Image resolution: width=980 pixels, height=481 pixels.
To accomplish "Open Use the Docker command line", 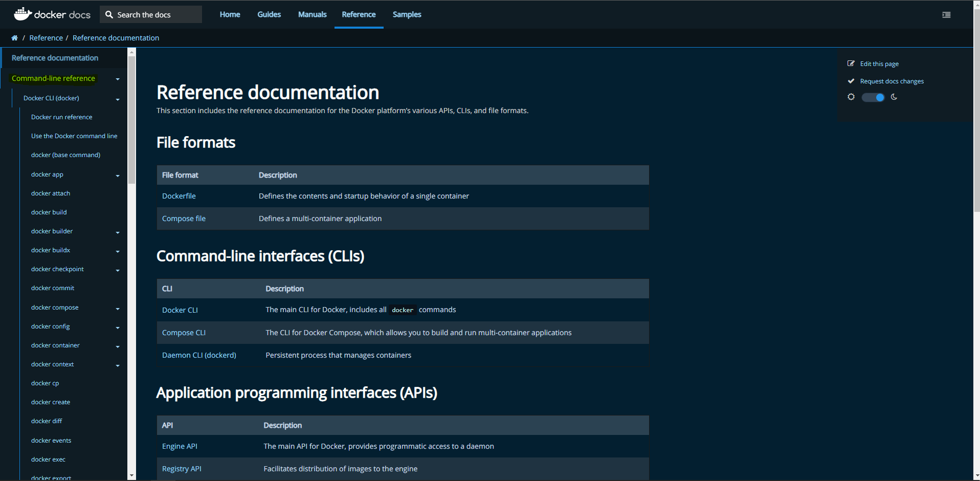I will pyautogui.click(x=74, y=136).
